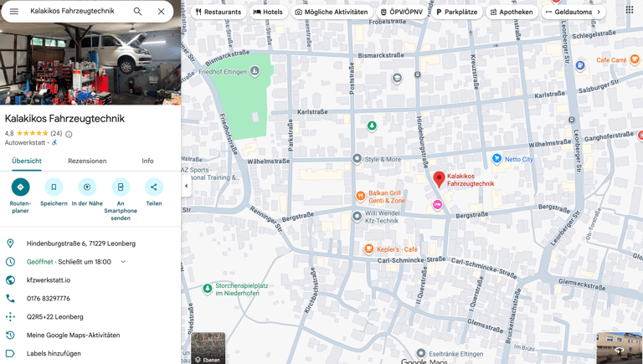643x364 pixels.
Task: Save place with Speichern icon
Action: (54, 187)
